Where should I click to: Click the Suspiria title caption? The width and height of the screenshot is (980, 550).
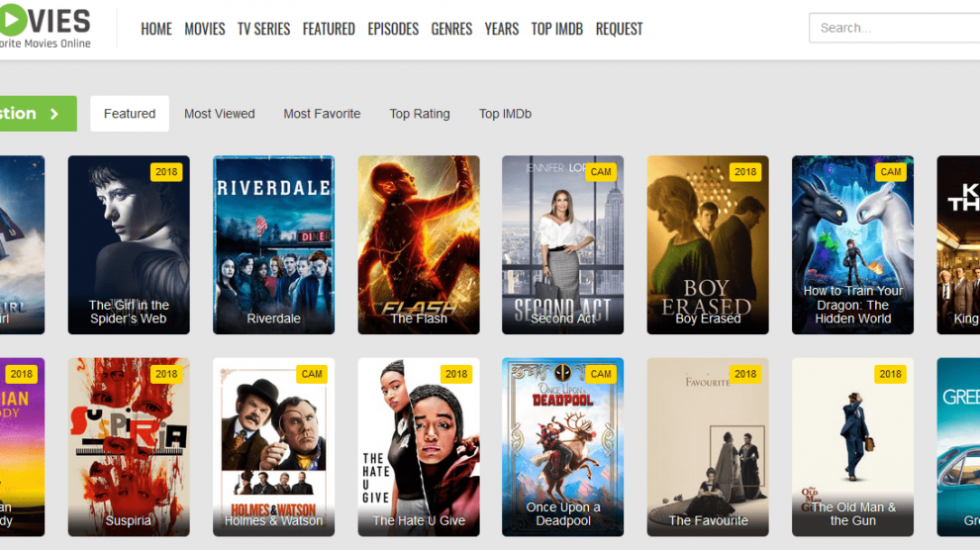pyautogui.click(x=128, y=520)
